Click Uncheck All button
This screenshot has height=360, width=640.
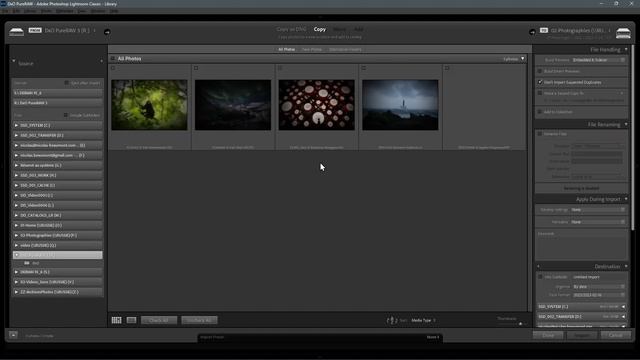pos(199,320)
